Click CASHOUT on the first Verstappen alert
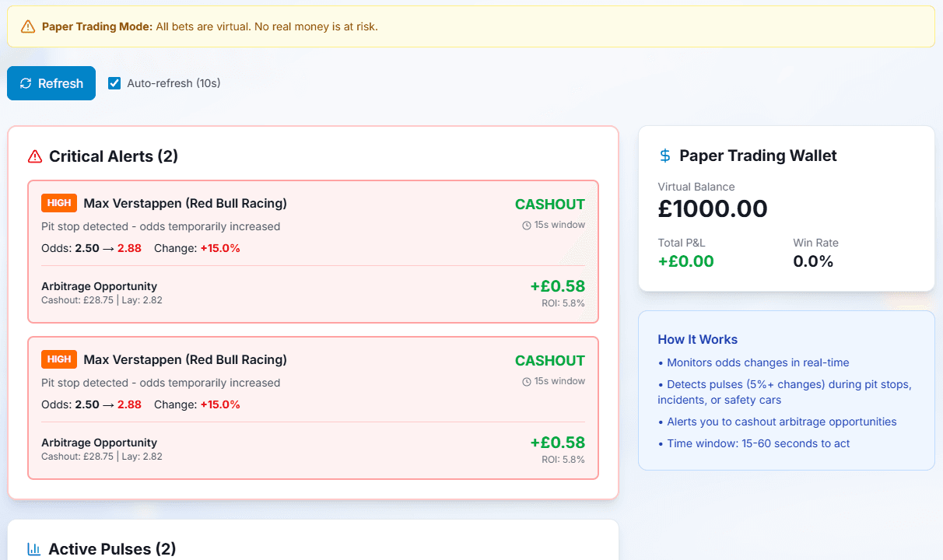The image size is (943, 560). [x=549, y=204]
